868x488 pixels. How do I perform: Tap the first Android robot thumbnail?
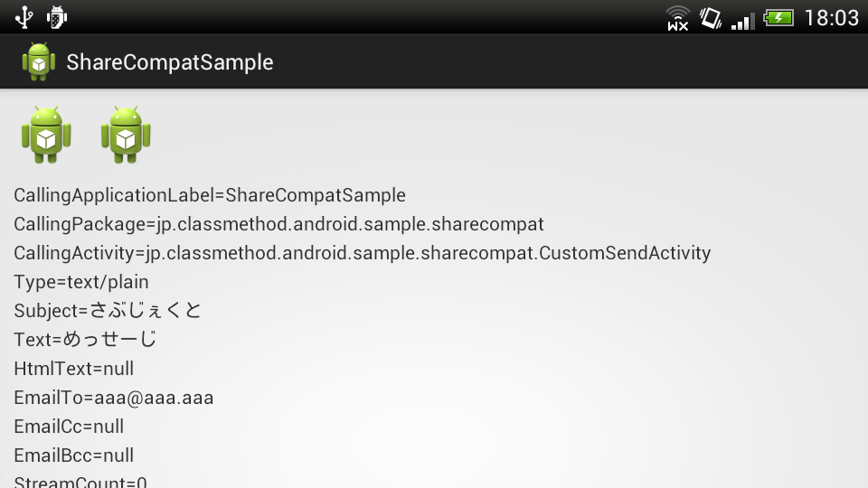pyautogui.click(x=46, y=135)
